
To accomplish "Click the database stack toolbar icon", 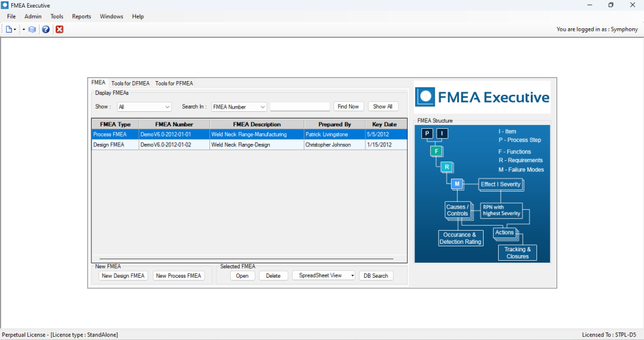I will [x=32, y=30].
